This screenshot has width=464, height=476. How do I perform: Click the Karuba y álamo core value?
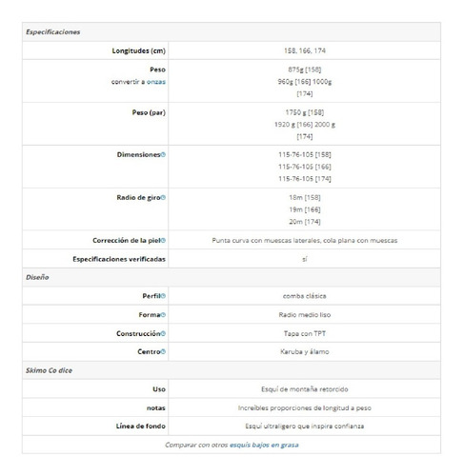coord(305,351)
